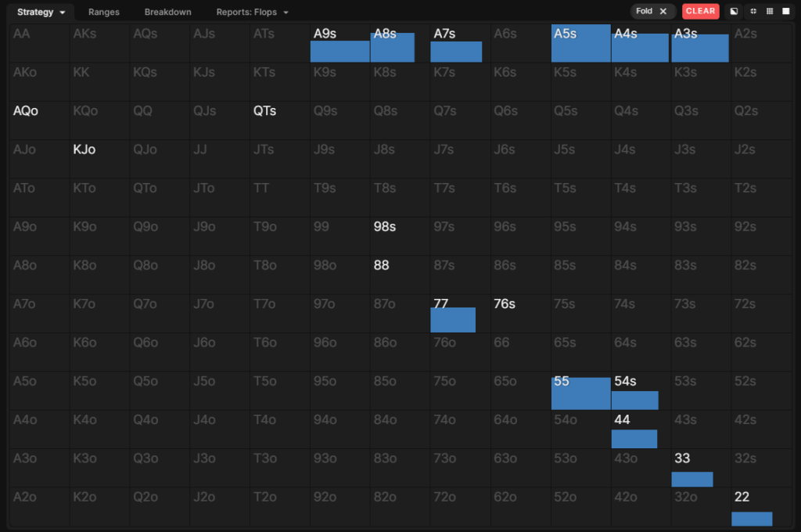Select the solid white square view icon
Image resolution: width=801 pixels, height=532 pixels.
(786, 11)
